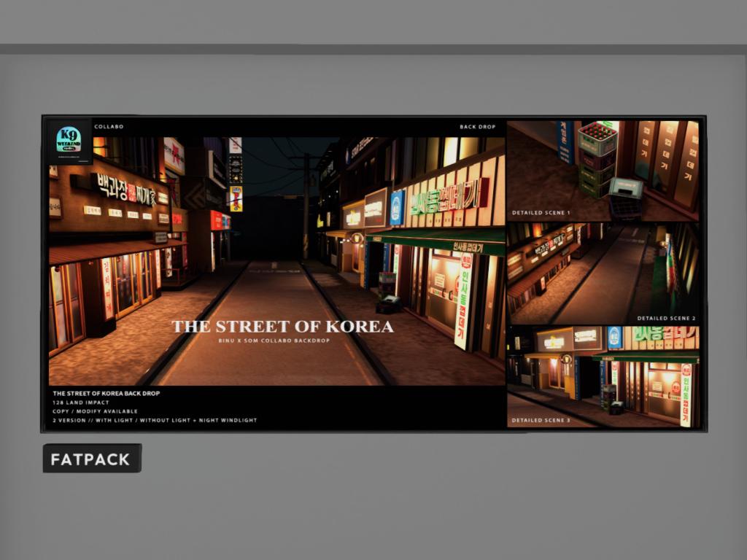Click the green neon Korean sign on the right building
Viewport: 747px width, 560px height.
point(448,197)
